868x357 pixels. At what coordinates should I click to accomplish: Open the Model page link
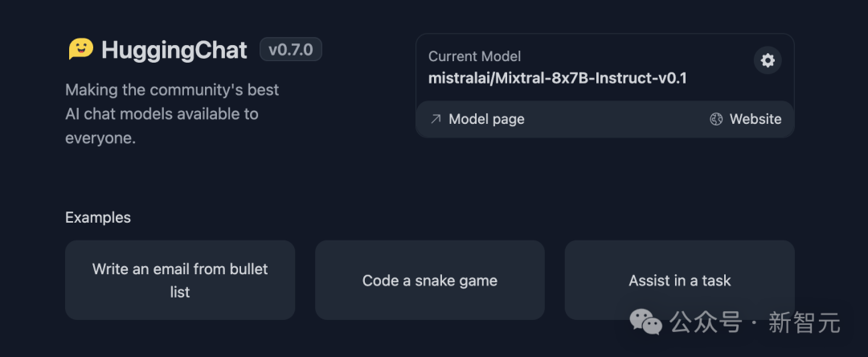[486, 119]
